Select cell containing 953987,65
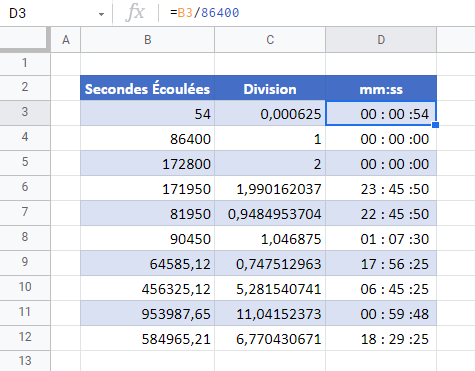The image size is (475, 371). click(147, 313)
